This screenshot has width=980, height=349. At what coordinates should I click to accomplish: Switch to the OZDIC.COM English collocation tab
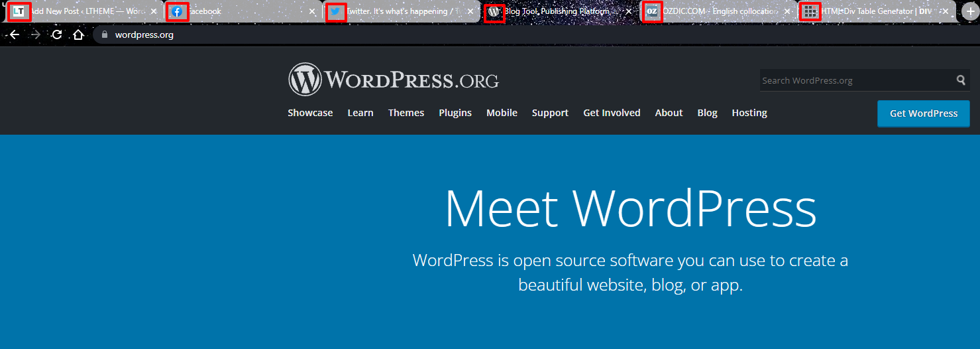pyautogui.click(x=718, y=11)
